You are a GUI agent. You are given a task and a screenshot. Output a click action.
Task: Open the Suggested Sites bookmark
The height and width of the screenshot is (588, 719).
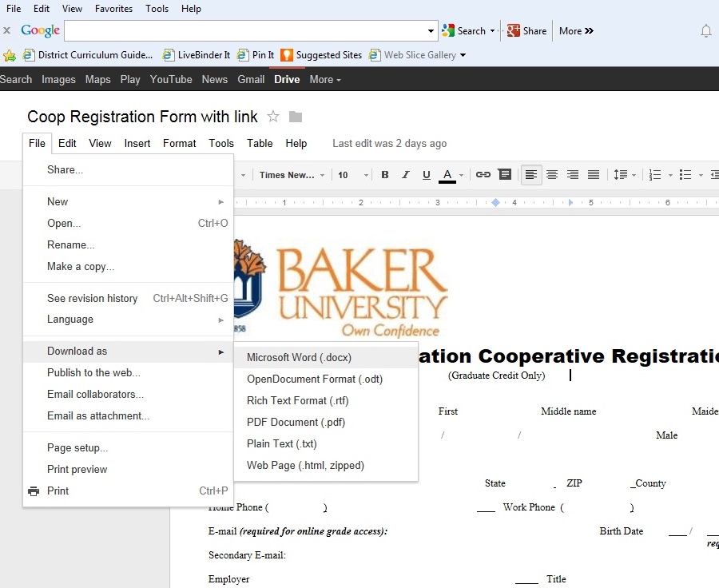click(x=321, y=55)
